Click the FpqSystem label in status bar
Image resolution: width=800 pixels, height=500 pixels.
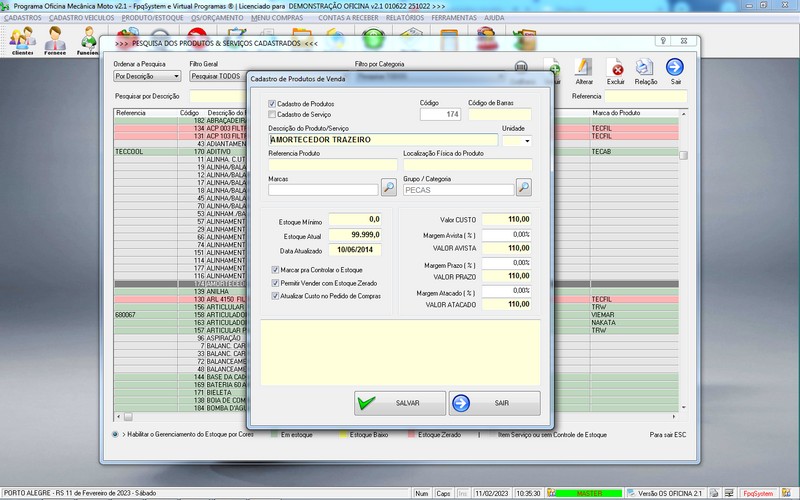[758, 493]
